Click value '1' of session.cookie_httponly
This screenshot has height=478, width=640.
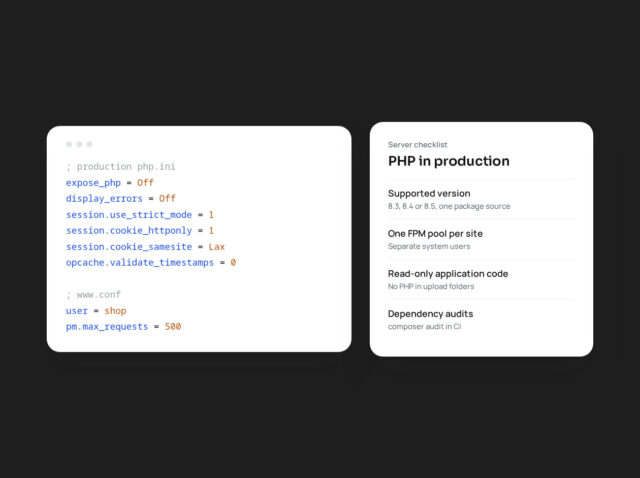(211, 231)
